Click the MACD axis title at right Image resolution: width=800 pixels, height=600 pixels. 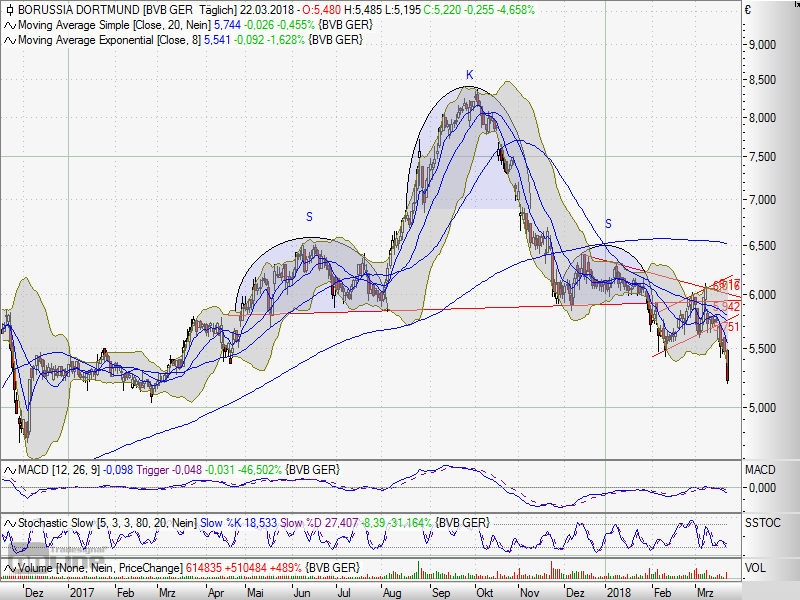point(760,470)
